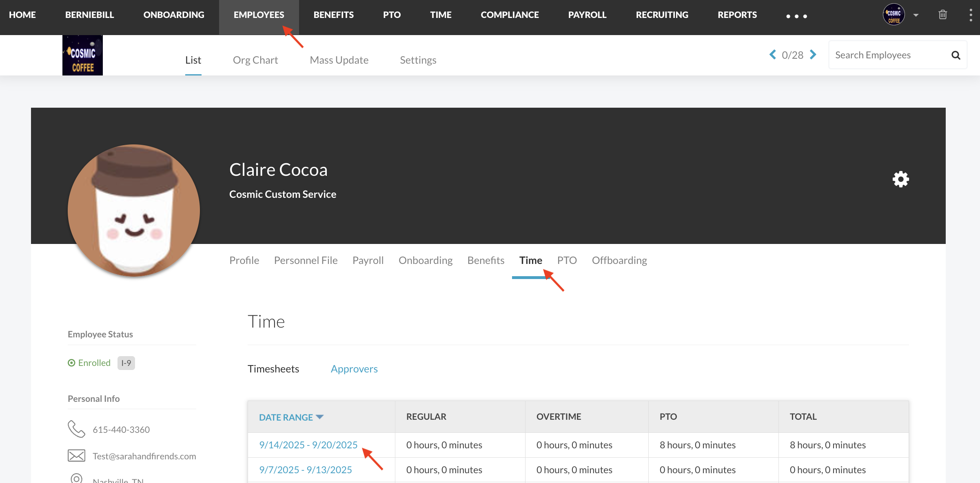
Task: Click the phone icon in Personal Info
Action: [76, 429]
